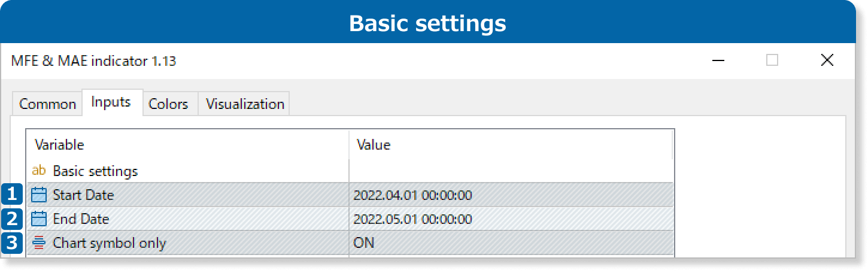Viewport: 868px width, 273px height.
Task: Select the Inputs tab
Action: tap(111, 102)
